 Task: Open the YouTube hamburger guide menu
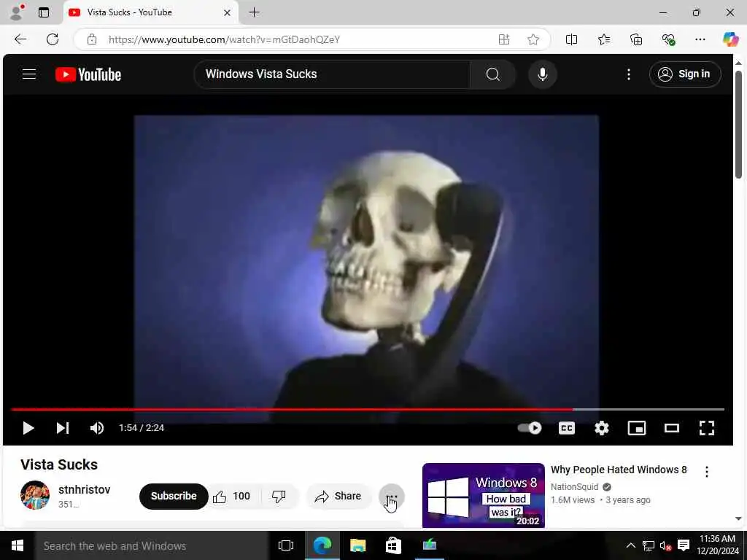(x=29, y=74)
